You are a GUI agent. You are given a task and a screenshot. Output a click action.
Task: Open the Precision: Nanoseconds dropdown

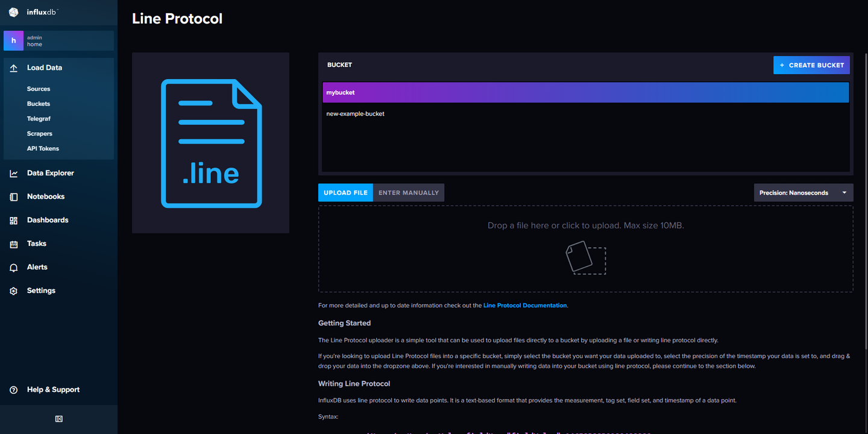[804, 193]
